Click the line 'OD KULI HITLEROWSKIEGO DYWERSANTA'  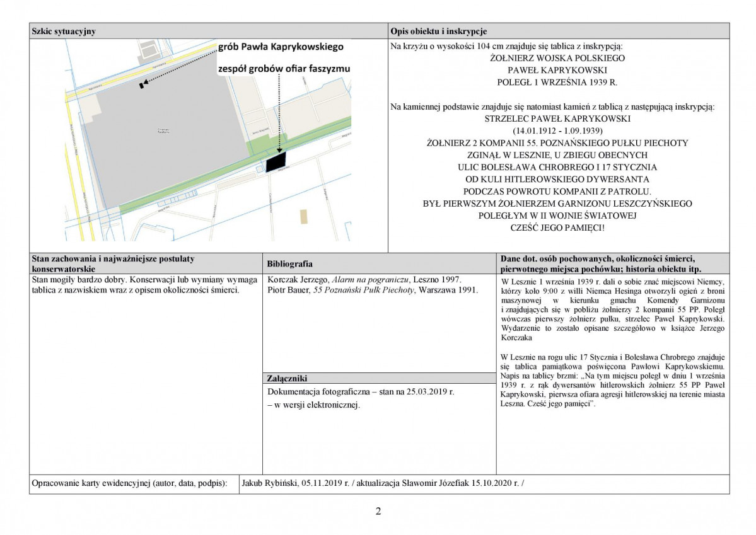(x=557, y=180)
